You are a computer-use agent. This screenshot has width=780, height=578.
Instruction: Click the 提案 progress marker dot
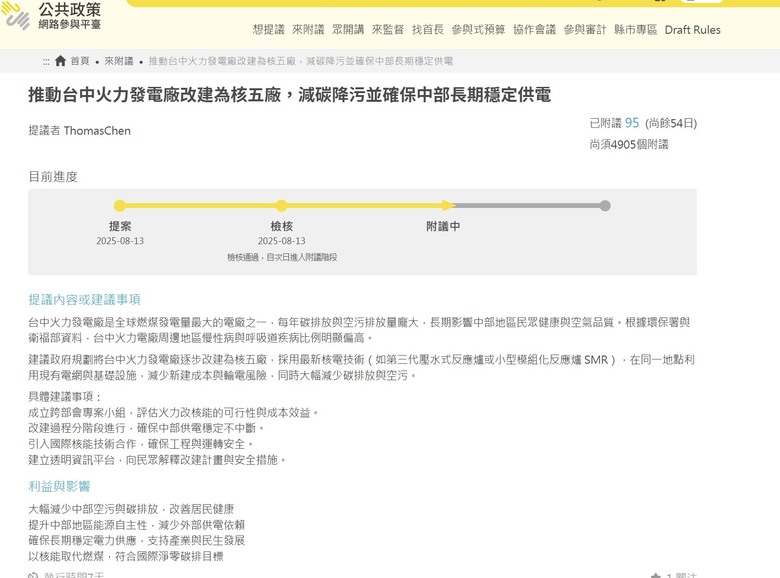[120, 206]
